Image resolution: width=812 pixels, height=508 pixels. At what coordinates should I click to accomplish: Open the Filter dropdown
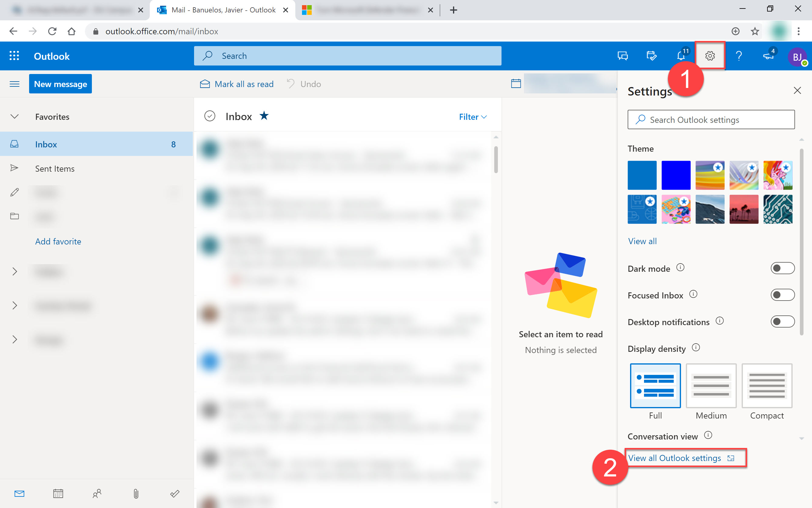coord(473,117)
